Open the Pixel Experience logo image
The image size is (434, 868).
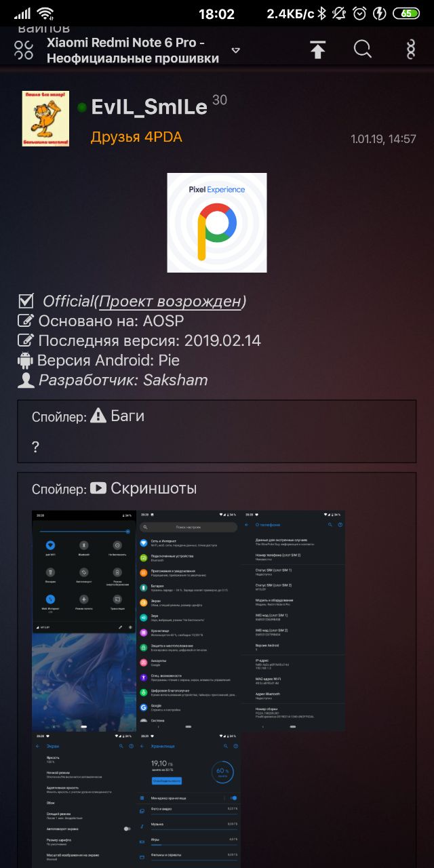click(217, 222)
